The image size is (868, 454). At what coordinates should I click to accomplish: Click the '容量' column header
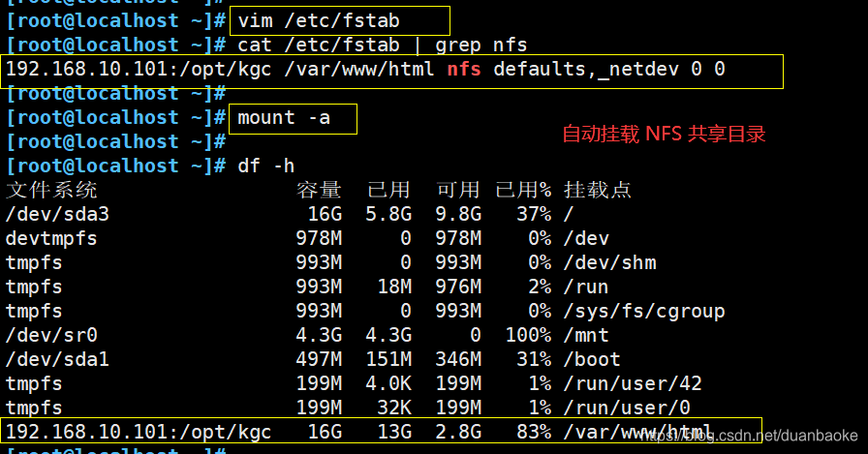[x=319, y=191]
